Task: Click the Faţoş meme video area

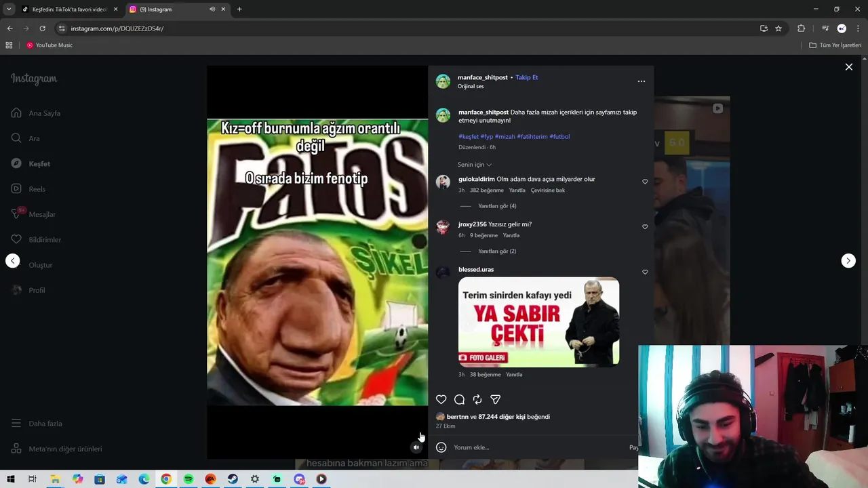Action: [317, 262]
